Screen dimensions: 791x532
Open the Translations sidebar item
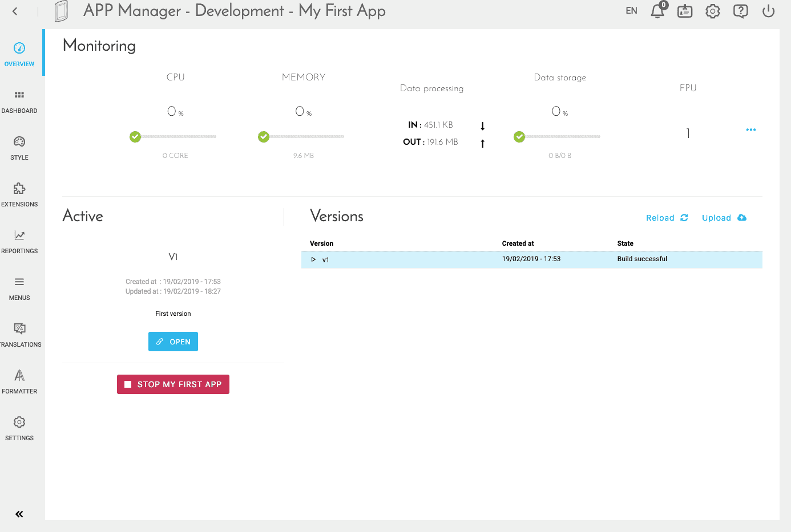(19, 335)
